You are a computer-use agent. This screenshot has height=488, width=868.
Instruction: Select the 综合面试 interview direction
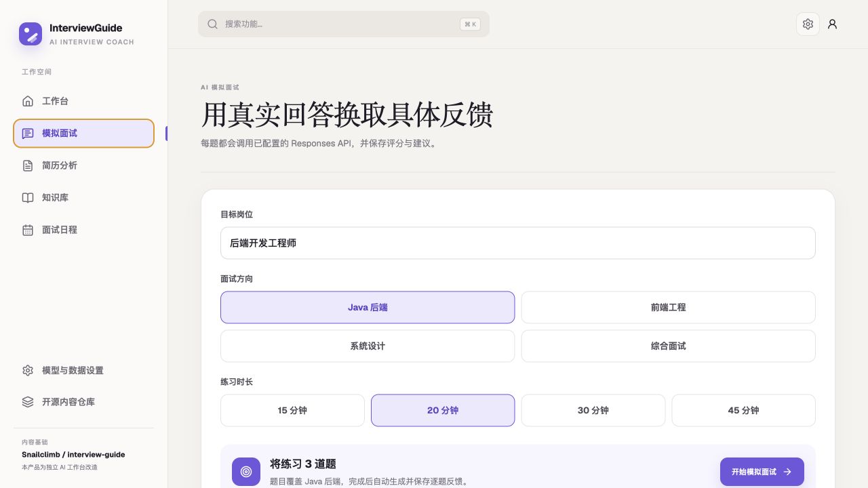[668, 346]
